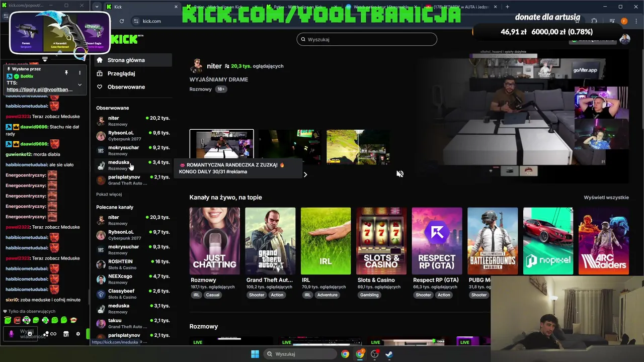
Task: Open the Just Chatting Rozmowy category card
Action: tap(214, 241)
